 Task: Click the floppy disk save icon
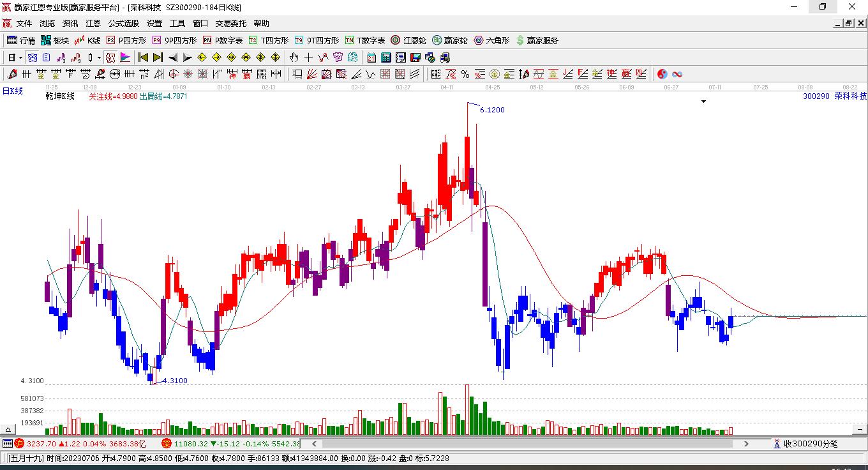415,57
